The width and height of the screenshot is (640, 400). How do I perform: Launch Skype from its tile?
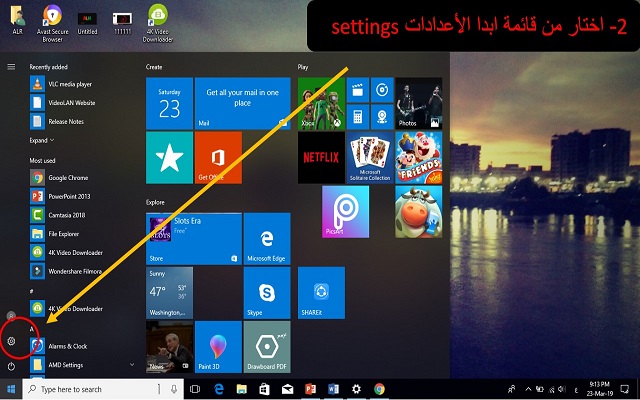(267, 293)
